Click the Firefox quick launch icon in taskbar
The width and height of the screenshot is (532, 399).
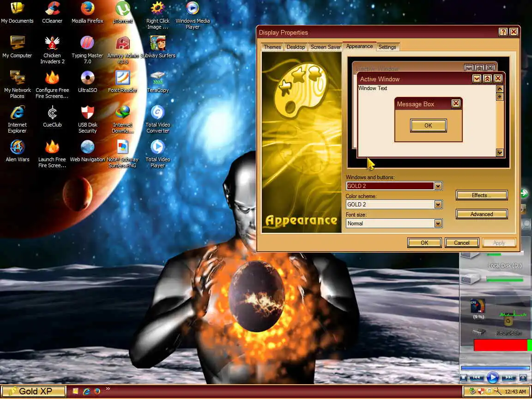tap(97, 391)
